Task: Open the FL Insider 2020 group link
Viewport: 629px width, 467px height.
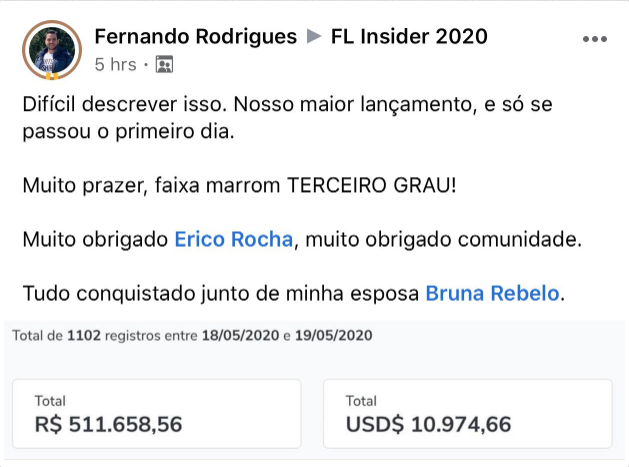Action: tap(409, 37)
